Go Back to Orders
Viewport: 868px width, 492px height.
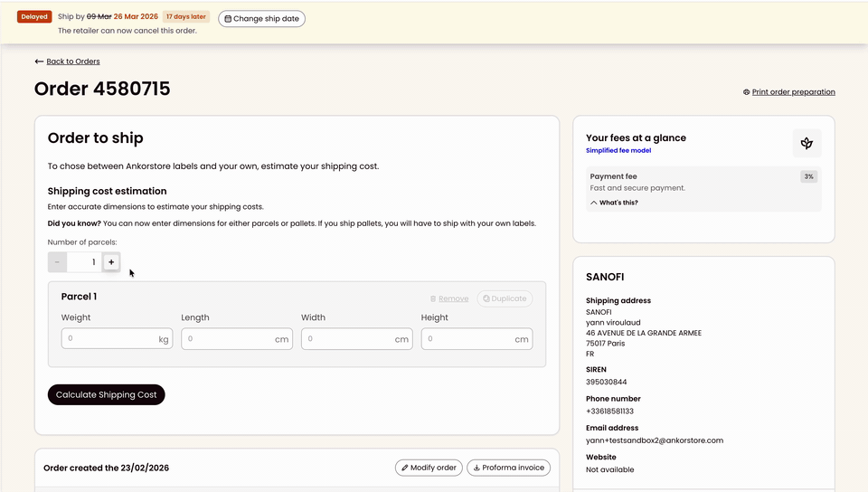click(x=73, y=61)
